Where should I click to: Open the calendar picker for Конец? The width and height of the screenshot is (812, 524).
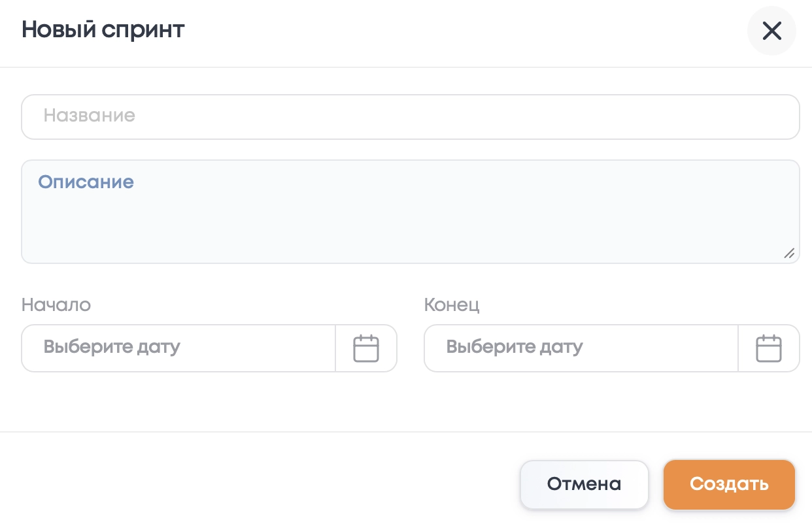pos(769,348)
